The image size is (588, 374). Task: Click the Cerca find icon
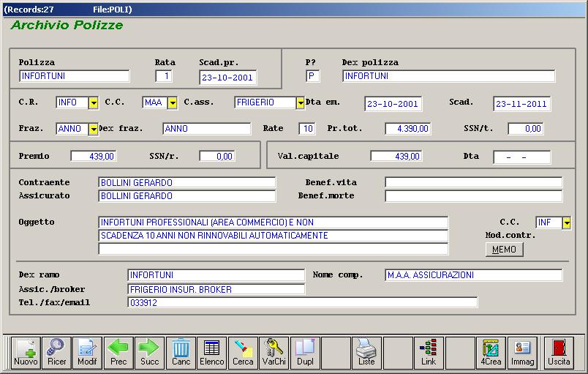(243, 353)
